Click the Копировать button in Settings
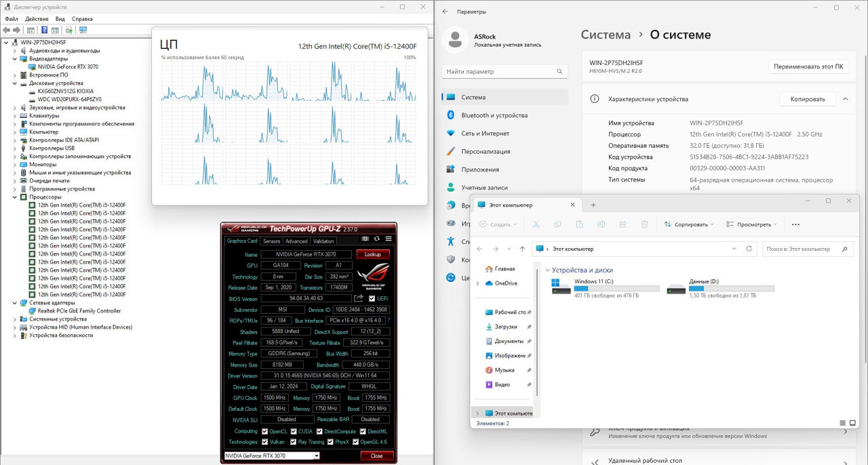The height and width of the screenshot is (465, 868). [x=808, y=99]
